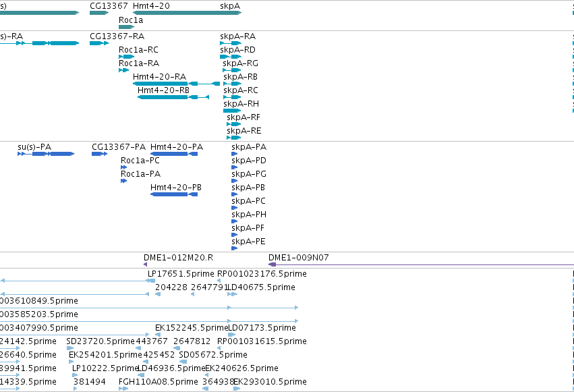The height and width of the screenshot is (392, 574).
Task: Open the Hmt4-20-RA transcript label
Action: (x=160, y=77)
